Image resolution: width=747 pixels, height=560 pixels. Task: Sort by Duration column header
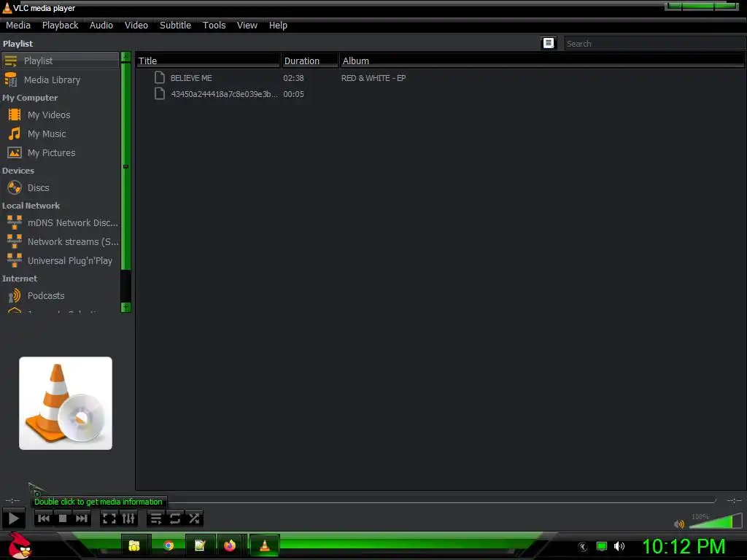click(310, 61)
